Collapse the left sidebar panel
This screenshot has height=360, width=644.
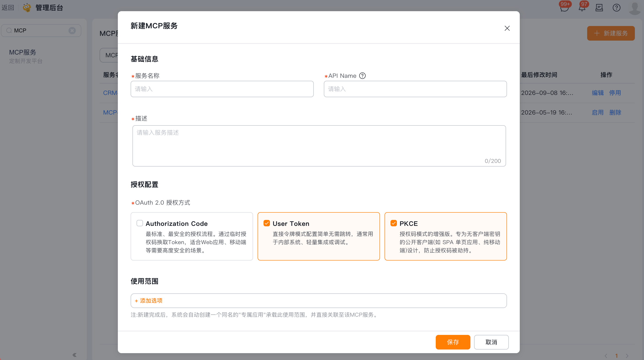(74, 355)
